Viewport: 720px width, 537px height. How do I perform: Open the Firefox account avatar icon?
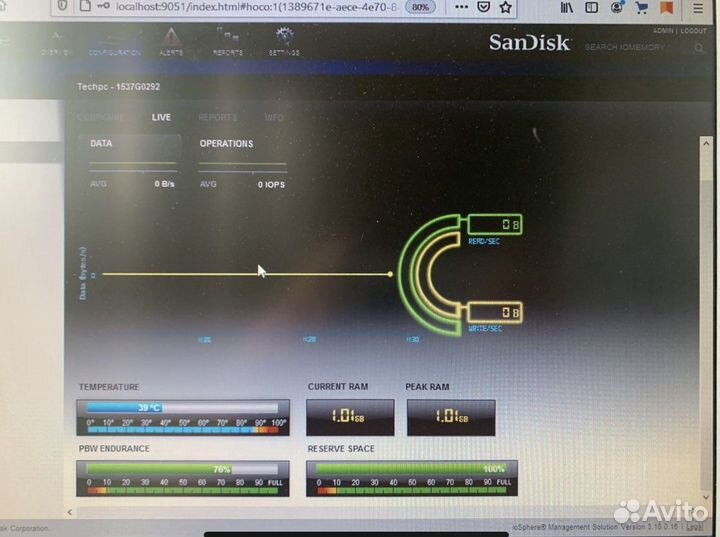pos(617,7)
